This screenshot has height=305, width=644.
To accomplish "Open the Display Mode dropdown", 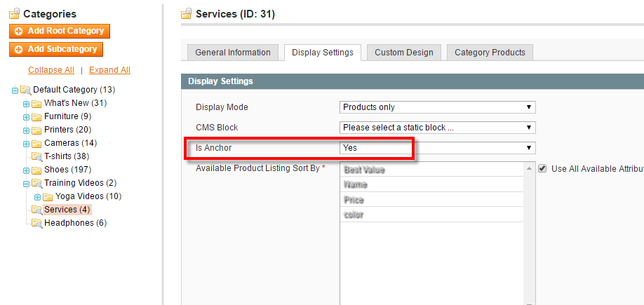I will coord(437,107).
